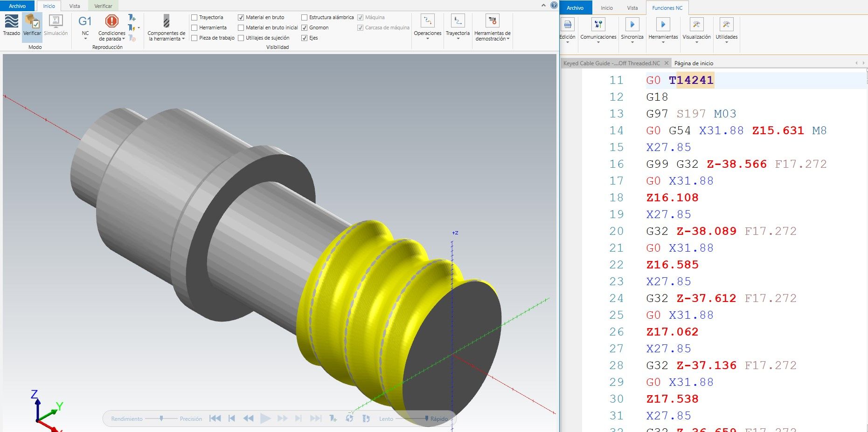
Task: Open the Visualización dropdown arrow
Action: 697,41
